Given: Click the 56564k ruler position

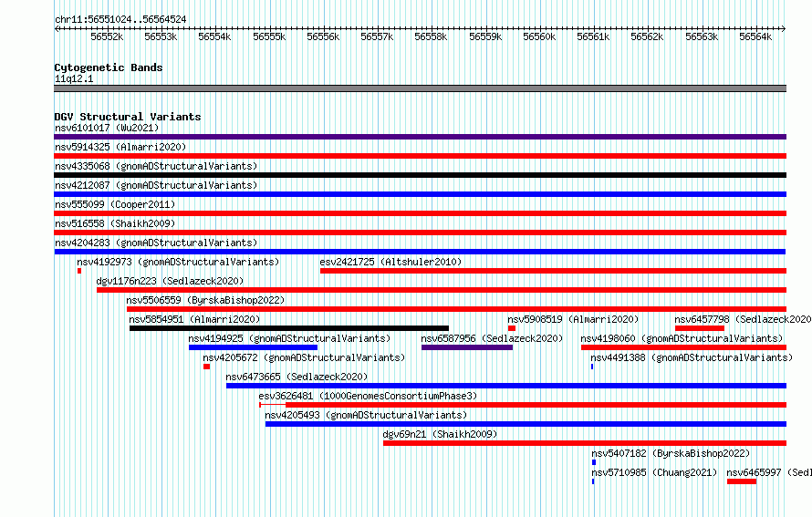Looking at the screenshot, I should point(755,36).
